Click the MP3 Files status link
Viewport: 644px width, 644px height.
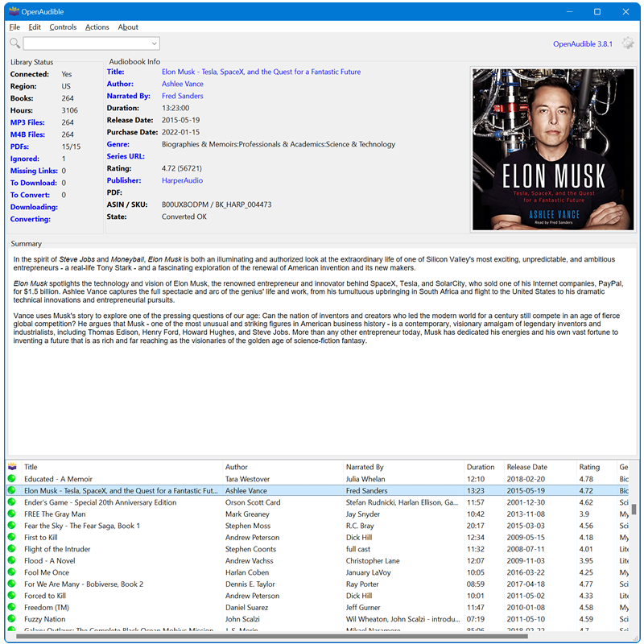point(27,122)
